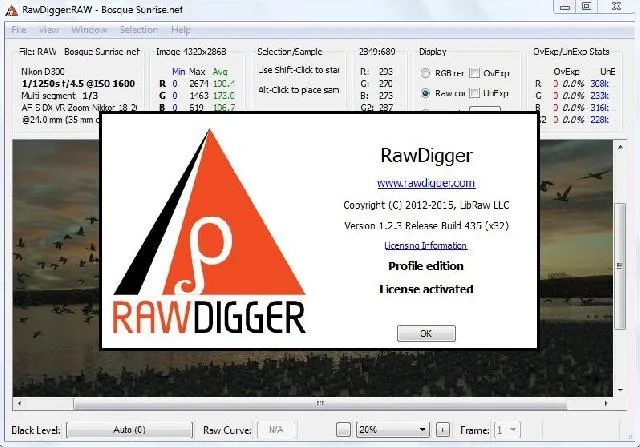
Task: Click the 'License activated' text
Action: pyautogui.click(x=426, y=289)
